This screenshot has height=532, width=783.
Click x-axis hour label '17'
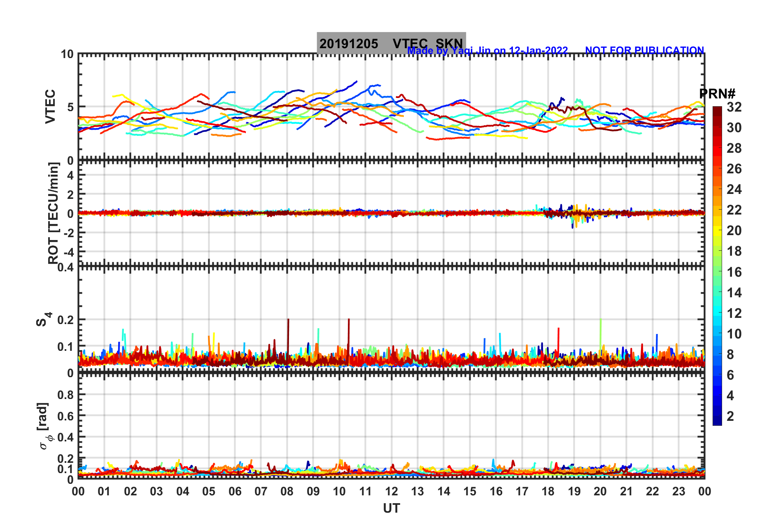522,491
